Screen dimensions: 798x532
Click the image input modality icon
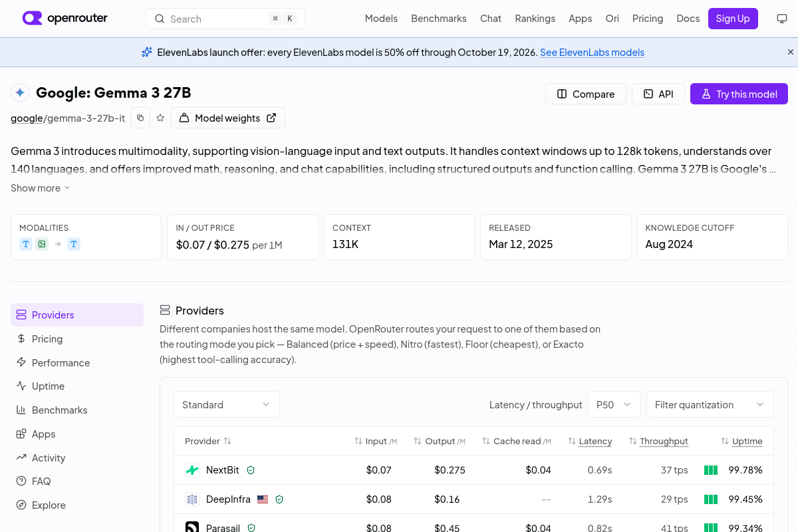[42, 244]
